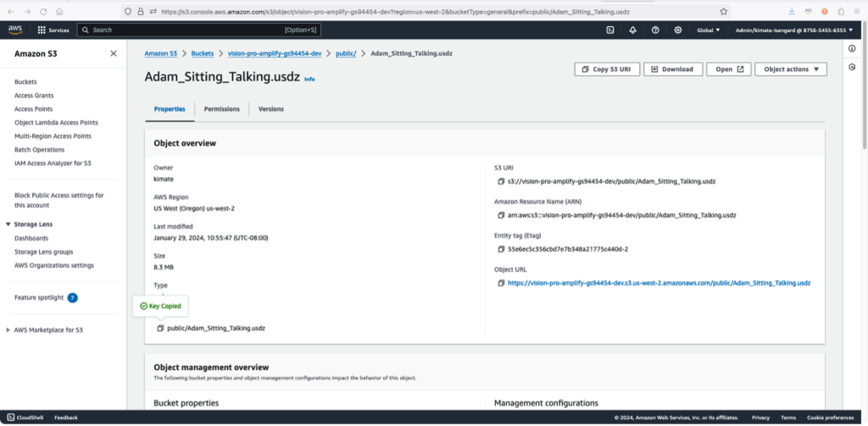Click the browser forward arrow
Image resolution: width=868 pixels, height=426 pixels.
click(x=27, y=11)
